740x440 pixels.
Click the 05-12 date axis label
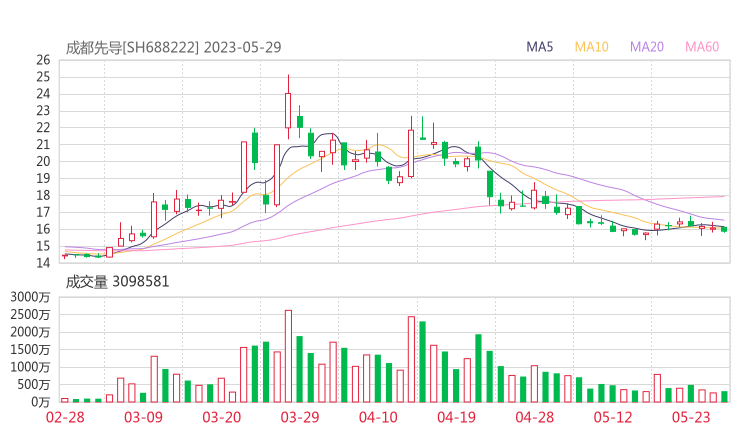point(613,417)
